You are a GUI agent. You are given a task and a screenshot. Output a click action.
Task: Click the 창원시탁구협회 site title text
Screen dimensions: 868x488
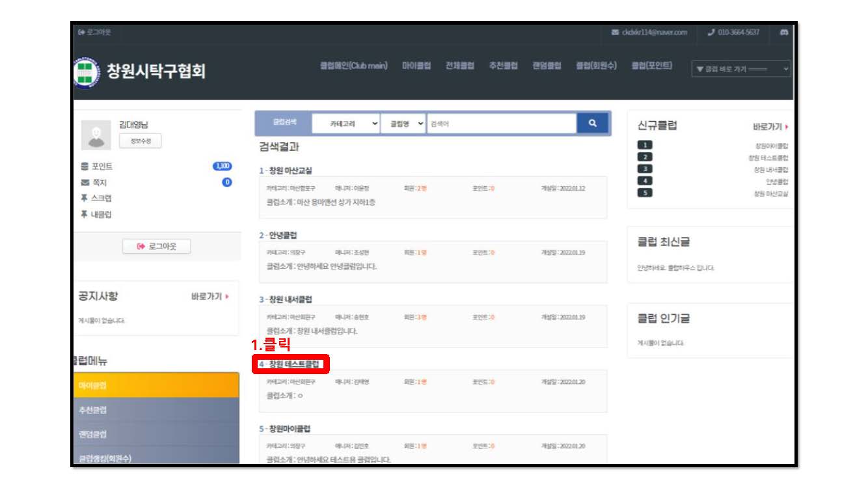pyautogui.click(x=156, y=71)
